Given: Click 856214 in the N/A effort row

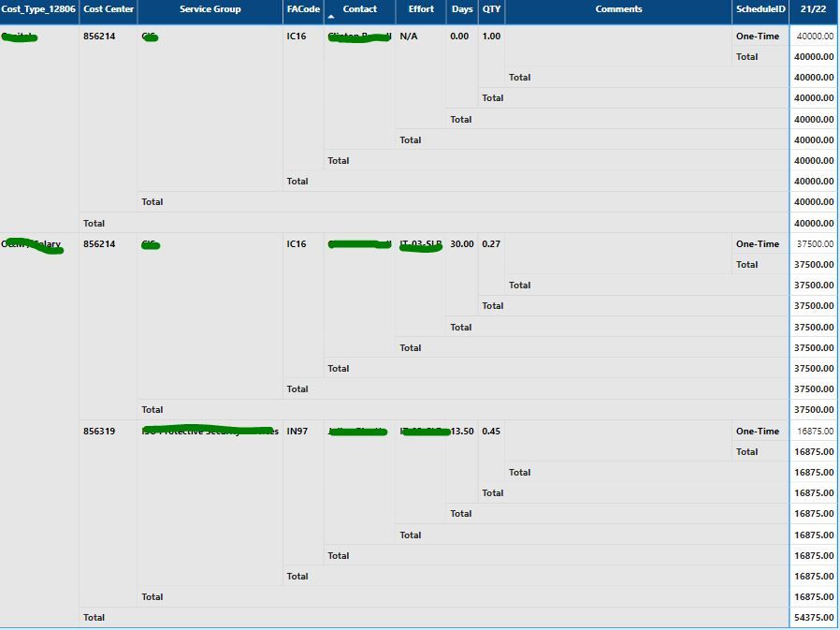Looking at the screenshot, I should (99, 36).
